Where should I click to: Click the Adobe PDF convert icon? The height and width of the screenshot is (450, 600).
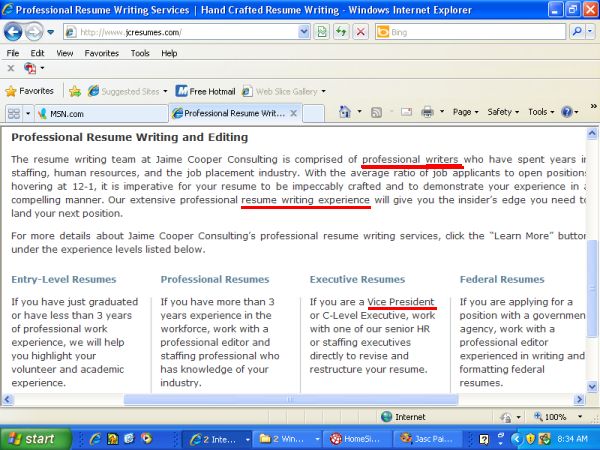(30, 68)
